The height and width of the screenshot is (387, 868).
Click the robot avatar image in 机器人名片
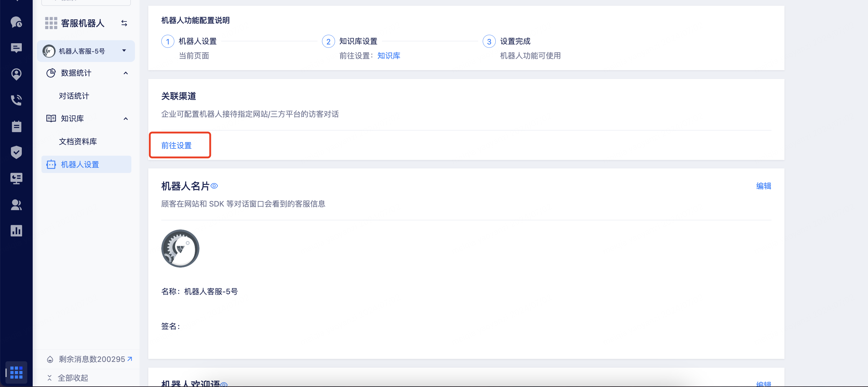tap(180, 248)
